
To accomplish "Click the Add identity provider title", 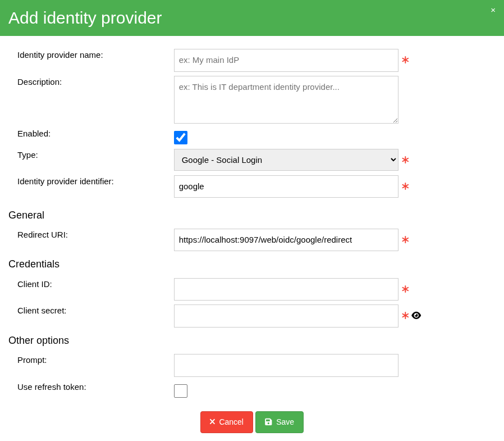I will click(x=85, y=18).
